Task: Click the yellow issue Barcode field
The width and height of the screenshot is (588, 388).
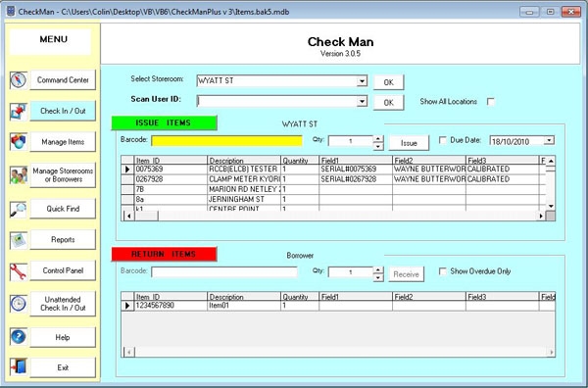Action: tap(227, 141)
